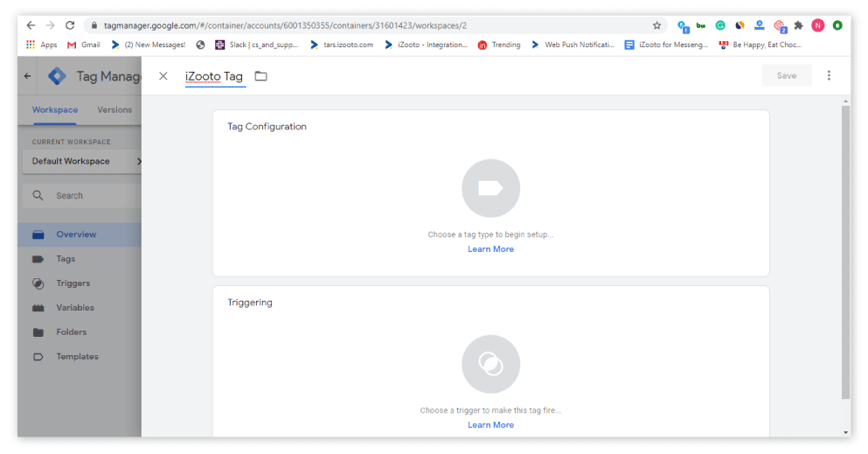This screenshot has width=868, height=454.
Task: Click the Tag Manager back arrow
Action: 28,76
